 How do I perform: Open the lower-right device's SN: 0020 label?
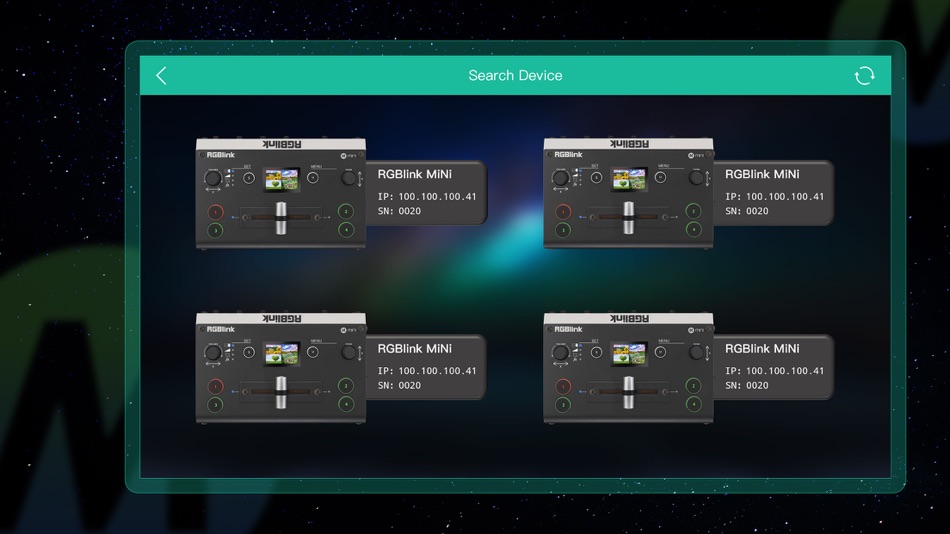746,385
